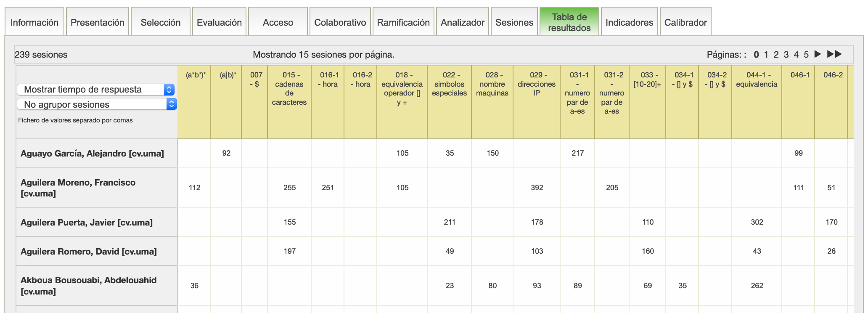Select row Aguayo García, Alejandro
This screenshot has height=313, width=868.
pyautogui.click(x=92, y=154)
